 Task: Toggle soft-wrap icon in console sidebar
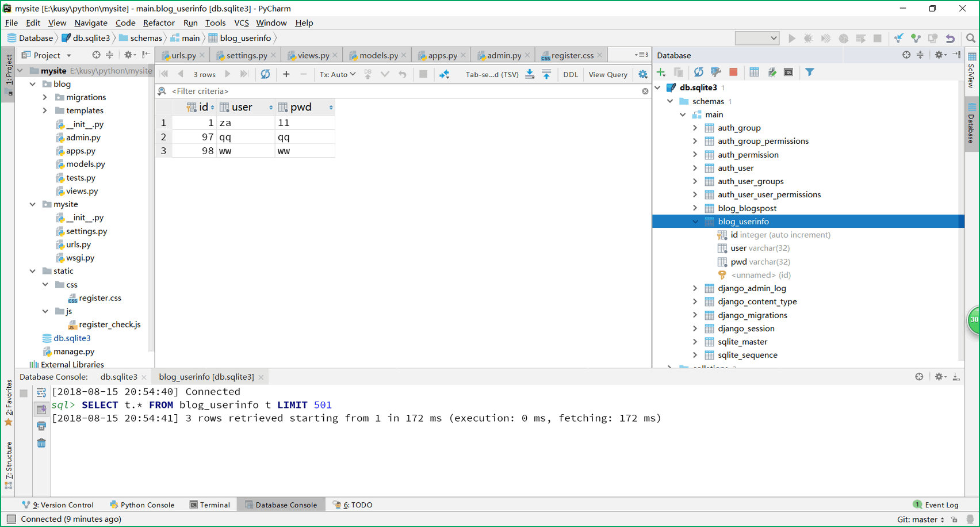pos(41,393)
